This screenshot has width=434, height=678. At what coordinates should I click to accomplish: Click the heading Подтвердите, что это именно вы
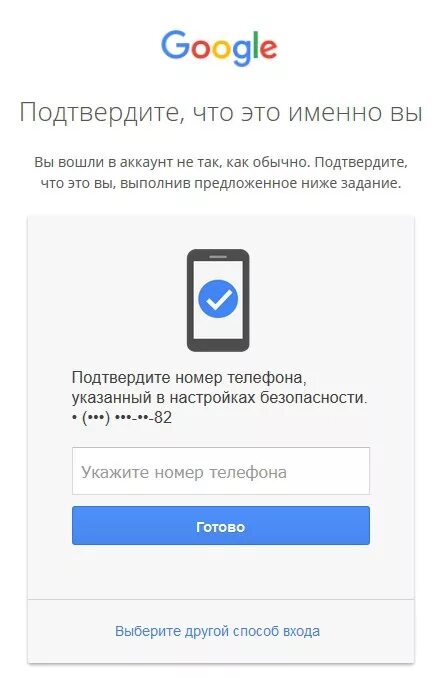pos(220,112)
